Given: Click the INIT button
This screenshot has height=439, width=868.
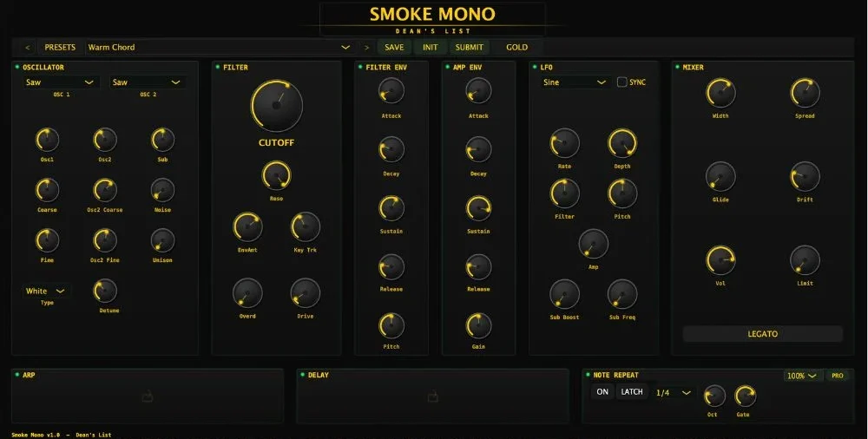Looking at the screenshot, I should pos(431,48).
